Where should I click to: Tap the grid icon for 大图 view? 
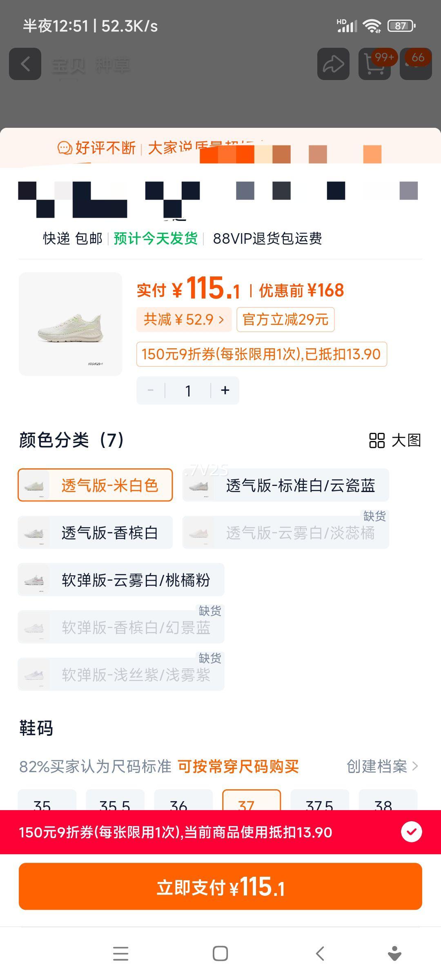click(x=377, y=441)
